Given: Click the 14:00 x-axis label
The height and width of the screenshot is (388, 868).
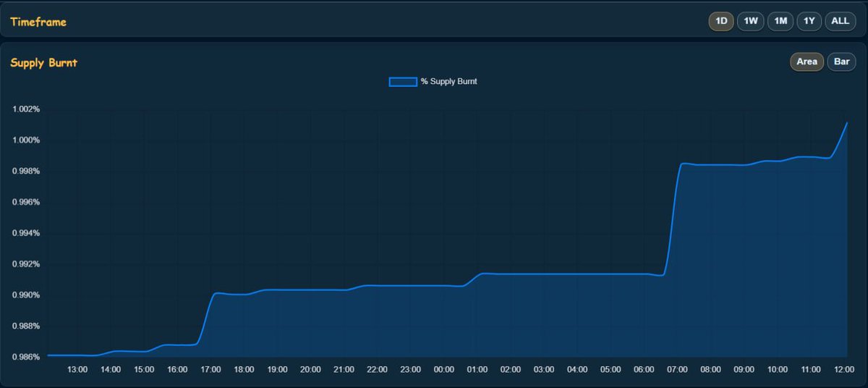Looking at the screenshot, I should click(111, 370).
